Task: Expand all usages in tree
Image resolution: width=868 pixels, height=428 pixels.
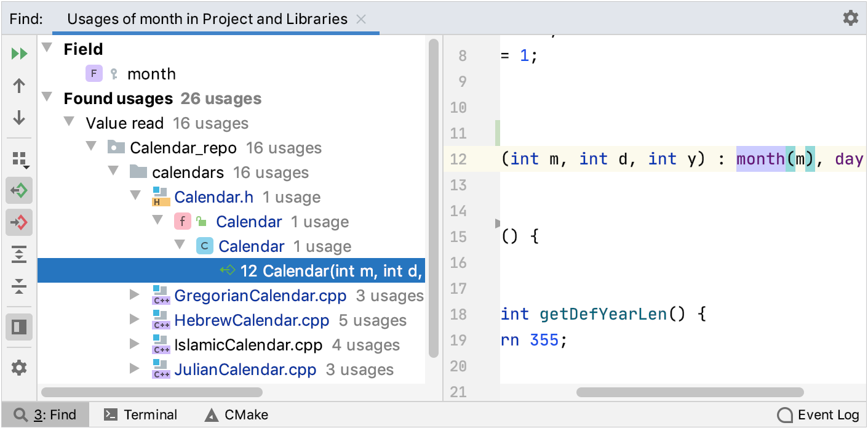Action: click(20, 254)
